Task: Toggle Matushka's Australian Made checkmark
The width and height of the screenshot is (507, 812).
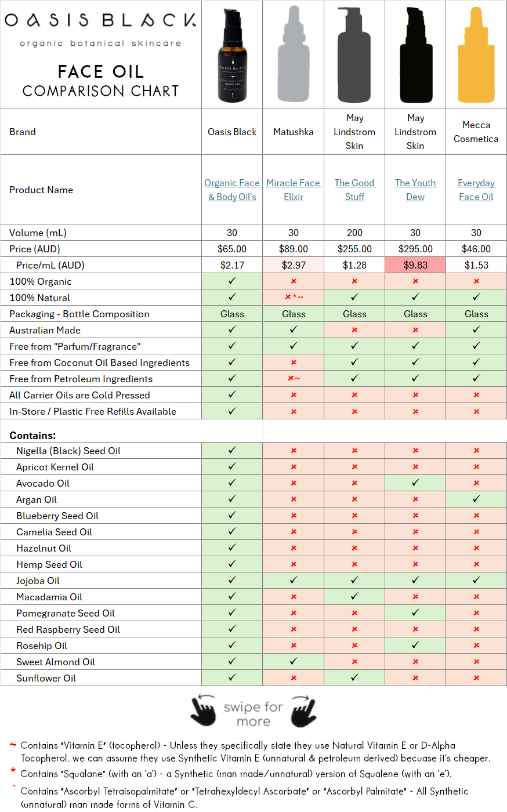Action: click(x=293, y=329)
